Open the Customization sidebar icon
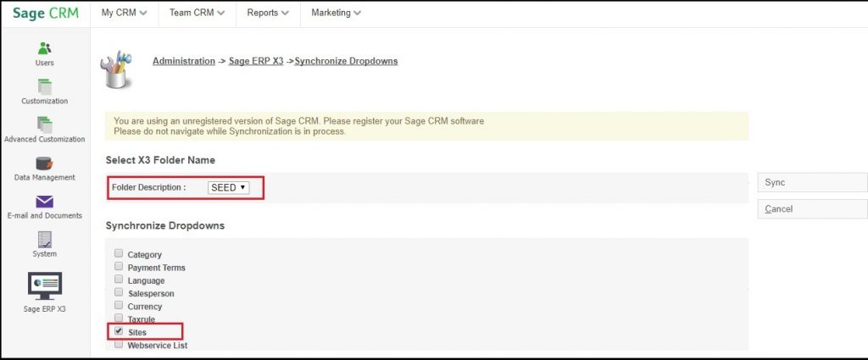Screen dimensions: 868x360 (x=44, y=86)
